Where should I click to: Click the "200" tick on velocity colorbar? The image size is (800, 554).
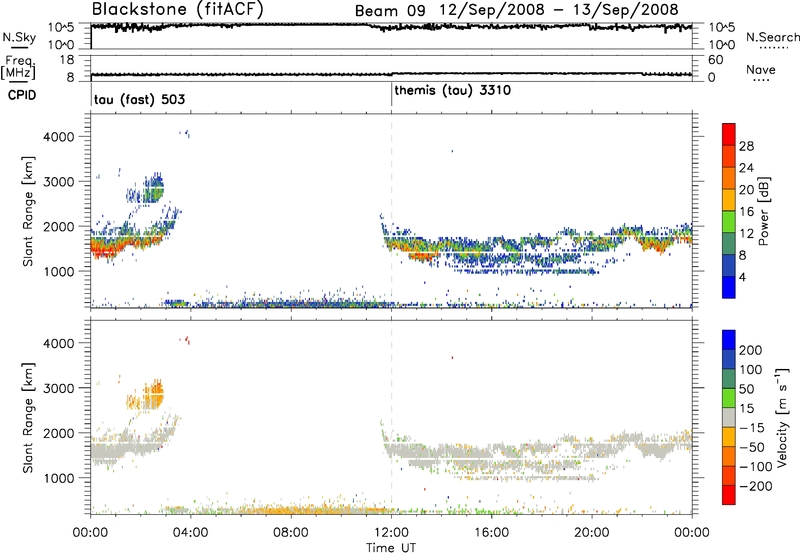click(x=751, y=350)
